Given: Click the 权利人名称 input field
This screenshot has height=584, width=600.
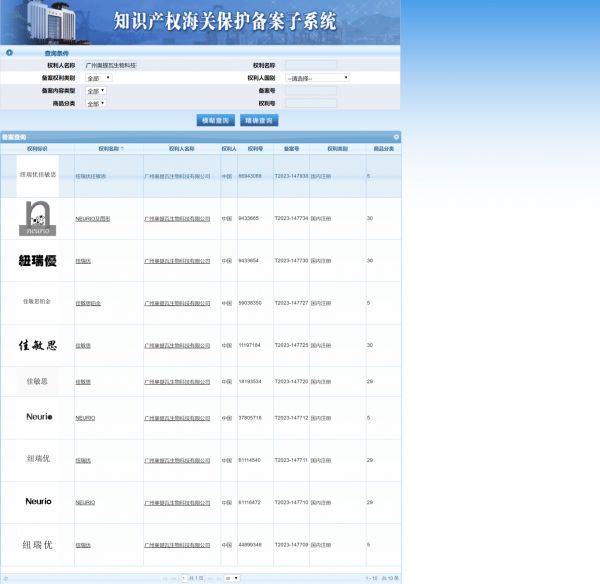Looking at the screenshot, I should 140,64.
